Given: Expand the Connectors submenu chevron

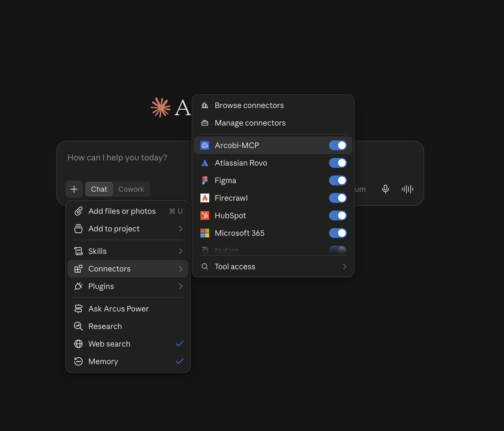Looking at the screenshot, I should [x=181, y=269].
